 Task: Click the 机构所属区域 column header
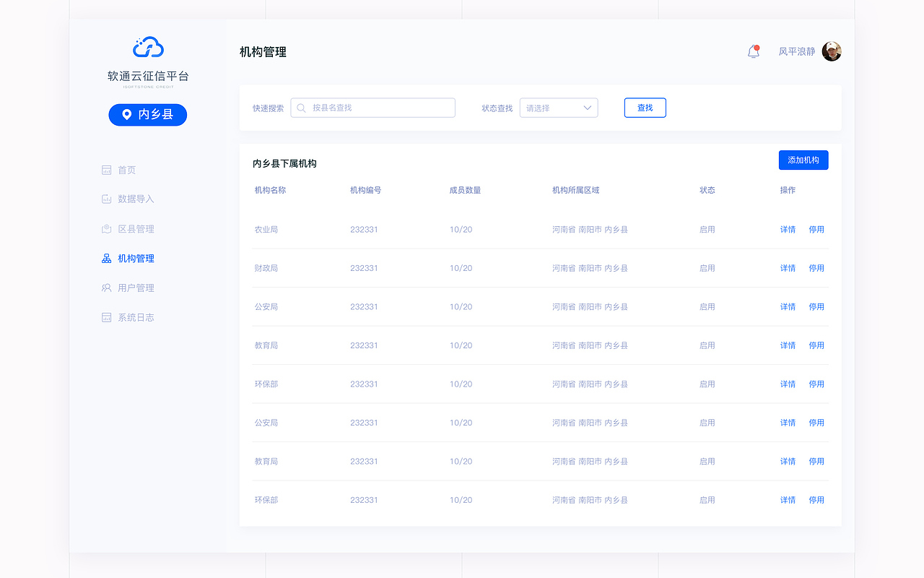tap(576, 190)
